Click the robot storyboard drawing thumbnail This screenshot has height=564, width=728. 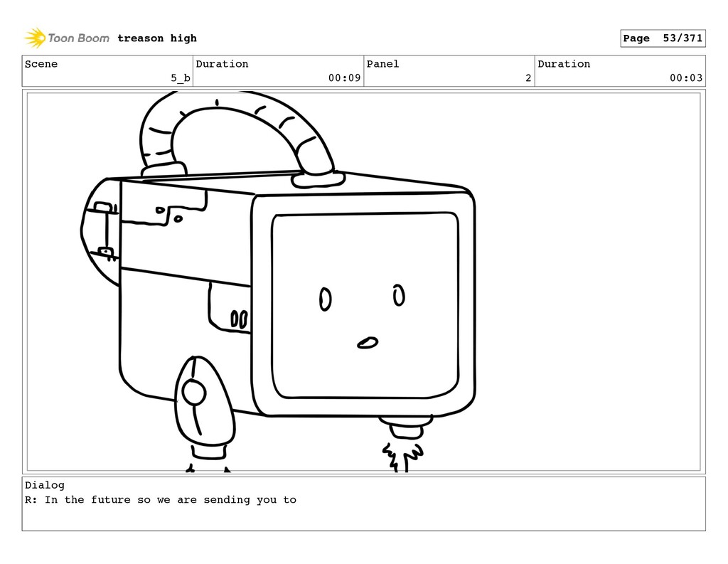click(x=363, y=282)
